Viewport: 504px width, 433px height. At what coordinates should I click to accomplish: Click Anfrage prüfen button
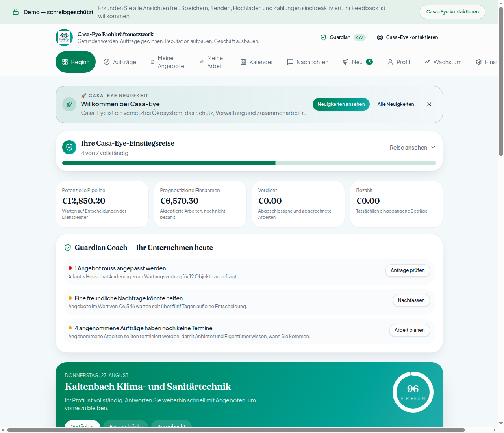click(x=408, y=270)
